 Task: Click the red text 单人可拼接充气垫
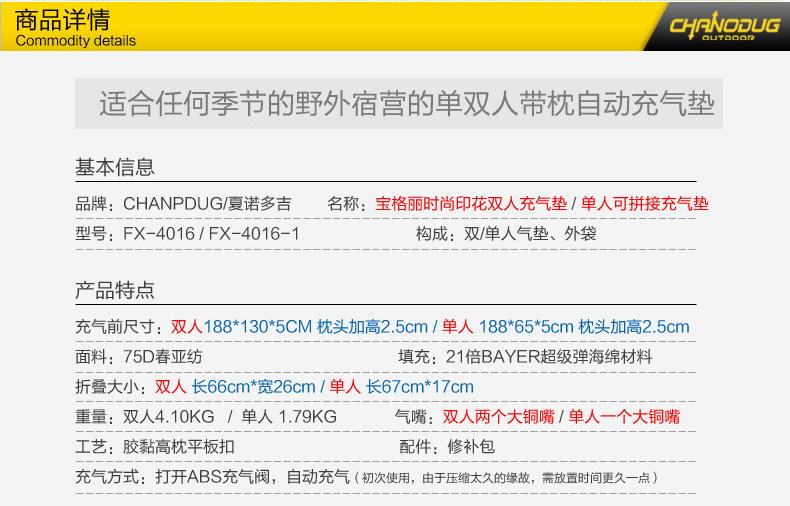644,204
